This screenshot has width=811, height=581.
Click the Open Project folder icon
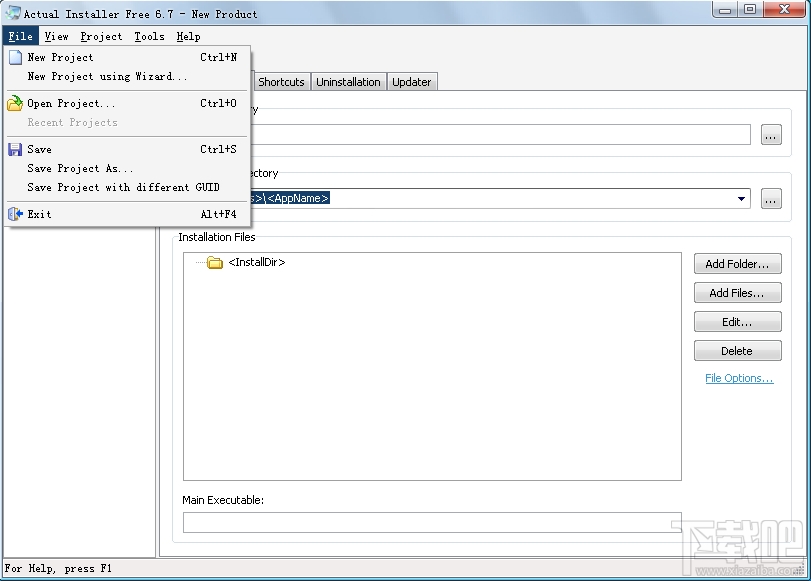13,103
